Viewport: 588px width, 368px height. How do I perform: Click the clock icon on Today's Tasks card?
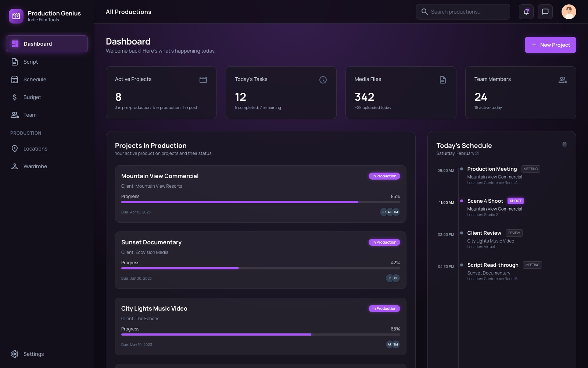tap(323, 80)
